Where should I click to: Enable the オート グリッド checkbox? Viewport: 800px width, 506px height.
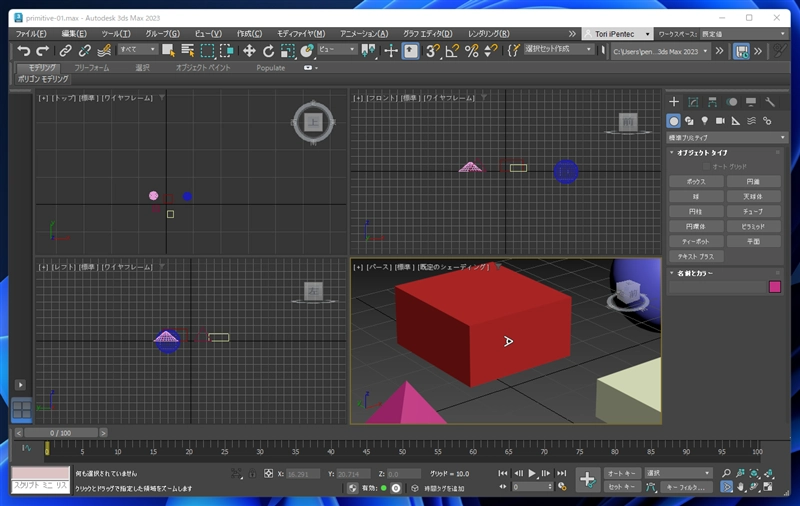(706, 167)
